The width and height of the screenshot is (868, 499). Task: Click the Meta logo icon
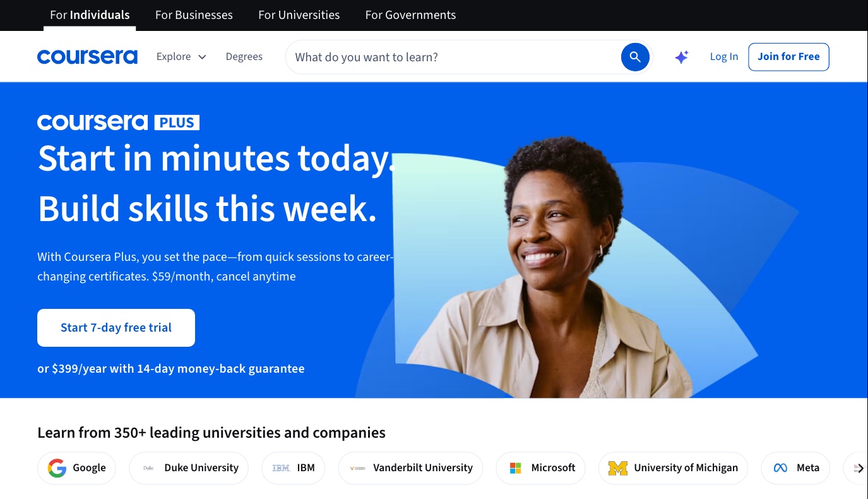(x=781, y=468)
